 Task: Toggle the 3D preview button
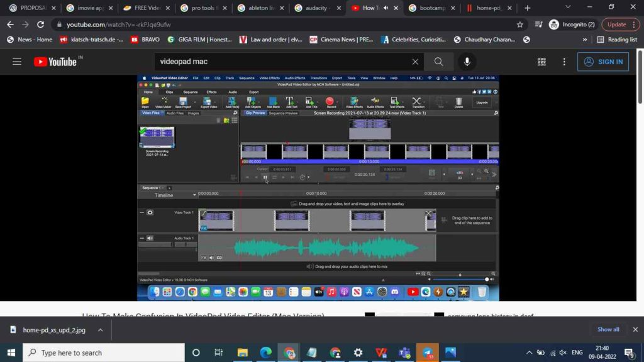coord(460,175)
